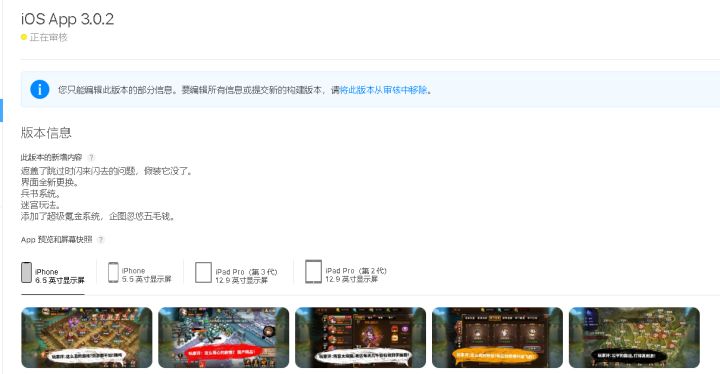Screen dimensions: 720x374
Task: Open the first screenshot thumbnail with the base-building scene
Action: point(87,337)
